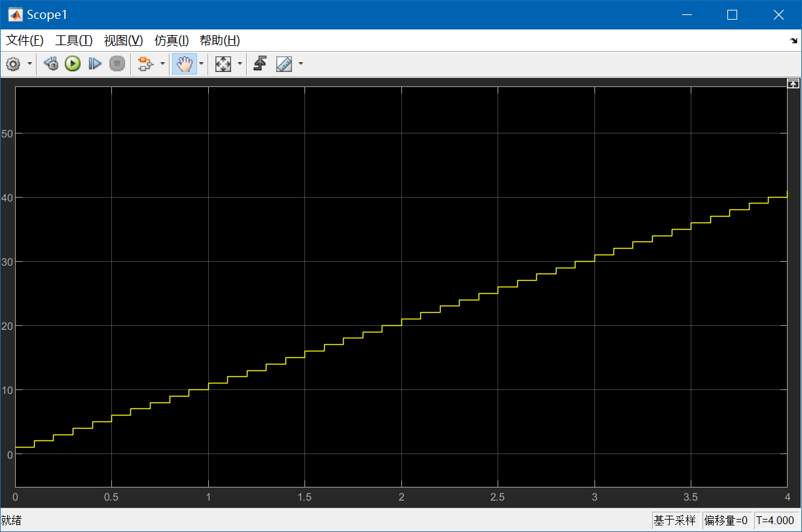Click the x-axis label 2.5
This screenshot has height=532, width=802.
tap(498, 497)
